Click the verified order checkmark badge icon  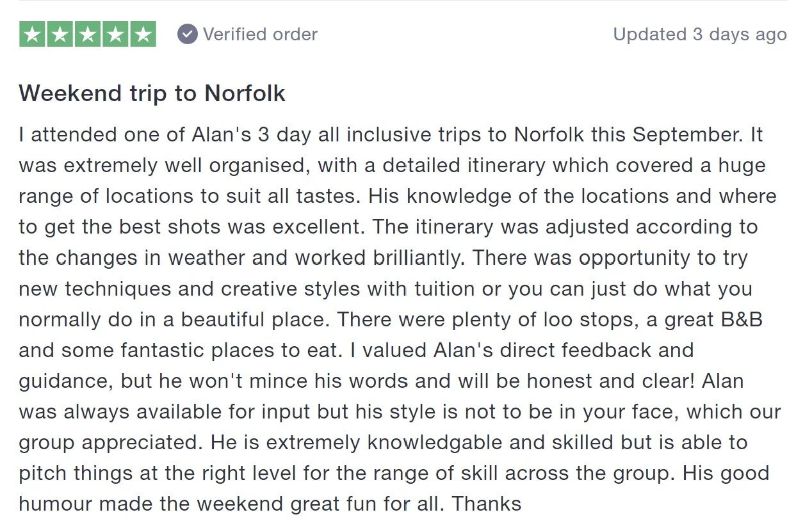coord(188,34)
